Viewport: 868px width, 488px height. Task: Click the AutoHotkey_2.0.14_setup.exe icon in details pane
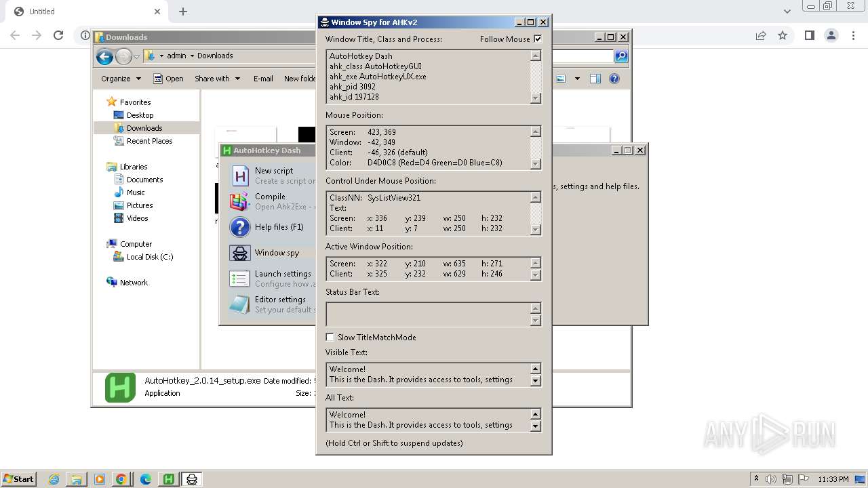[121, 388]
